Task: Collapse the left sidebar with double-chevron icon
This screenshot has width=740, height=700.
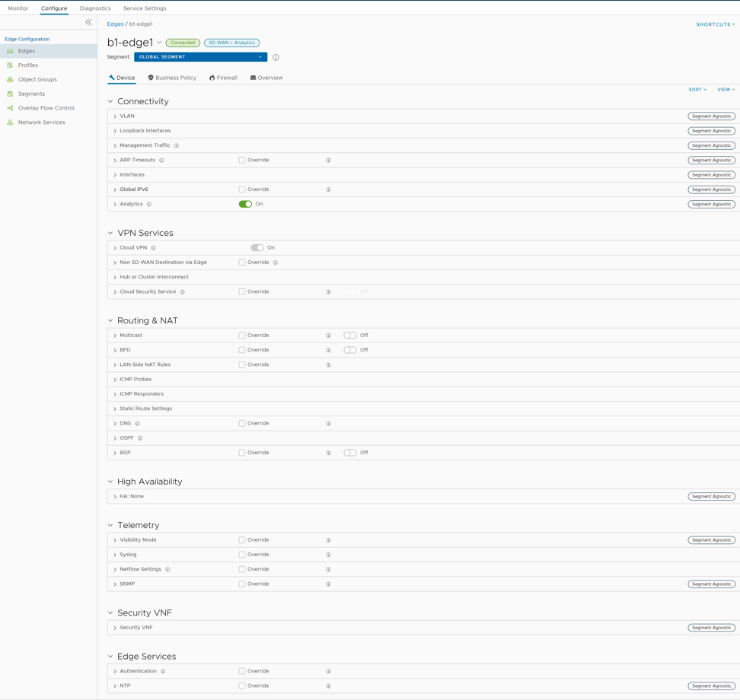Action: pyautogui.click(x=88, y=23)
